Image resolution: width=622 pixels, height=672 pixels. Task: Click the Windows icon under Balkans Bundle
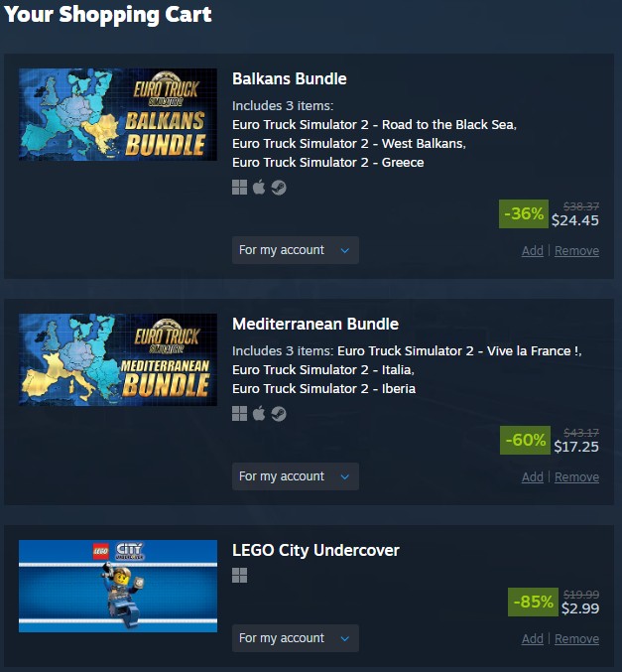[x=239, y=188]
